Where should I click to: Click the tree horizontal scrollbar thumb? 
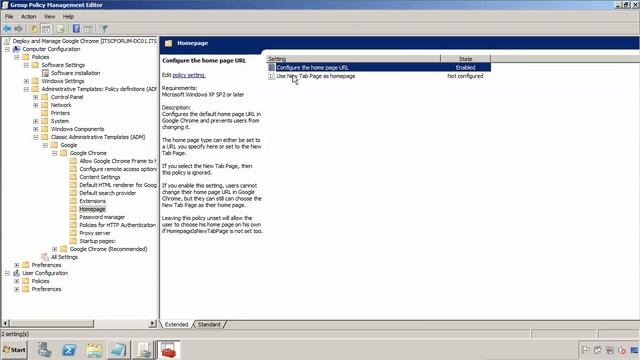[51, 323]
